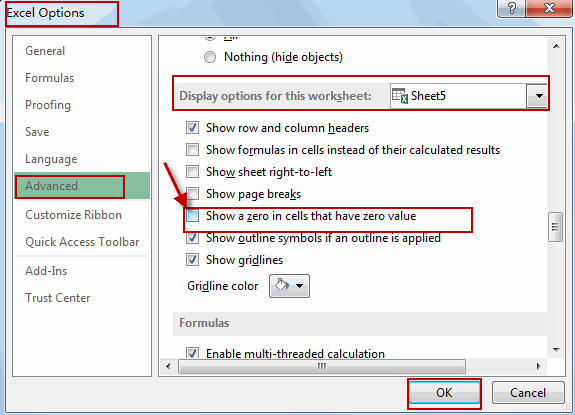Click Display options for this worksheet label
Screen dimensions: 575x415
click(275, 96)
